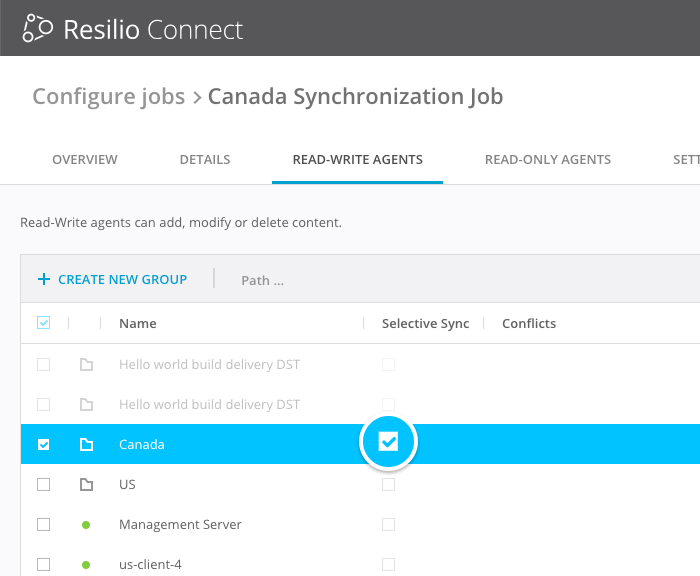Screen dimensions: 700x576
Task: Check the us-client-4 row checkbox
Action: (x=43, y=564)
